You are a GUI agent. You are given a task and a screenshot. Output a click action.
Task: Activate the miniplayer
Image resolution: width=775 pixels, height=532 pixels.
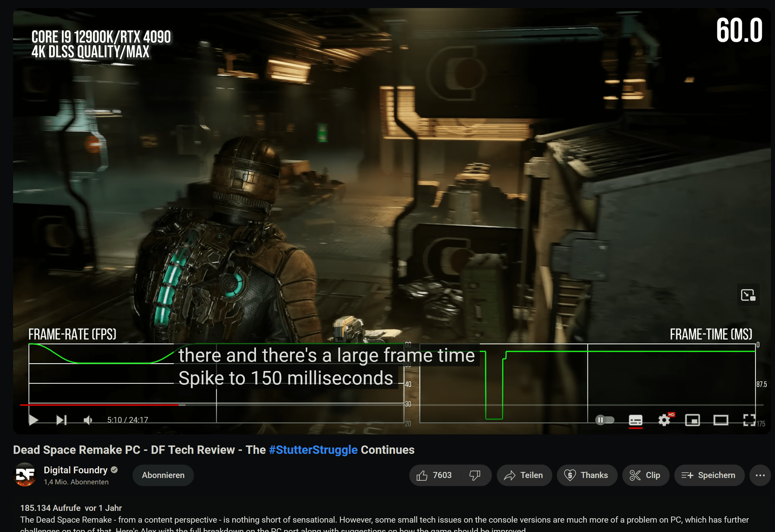point(692,420)
